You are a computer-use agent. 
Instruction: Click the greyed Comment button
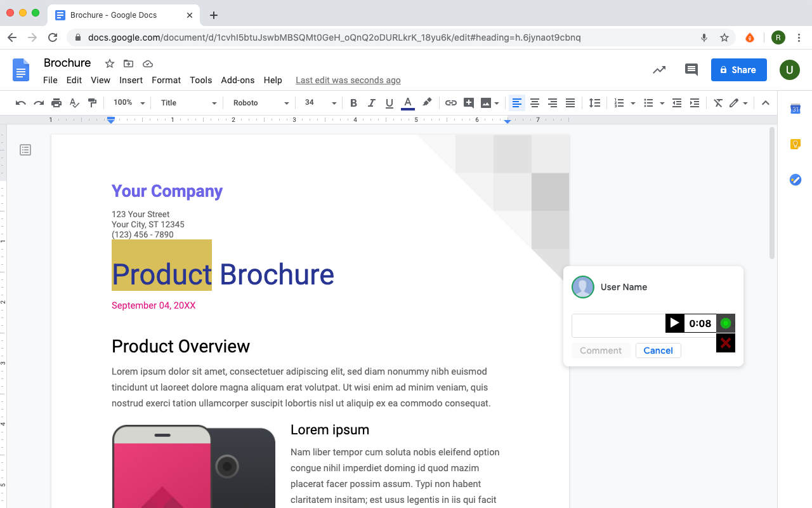coord(601,351)
